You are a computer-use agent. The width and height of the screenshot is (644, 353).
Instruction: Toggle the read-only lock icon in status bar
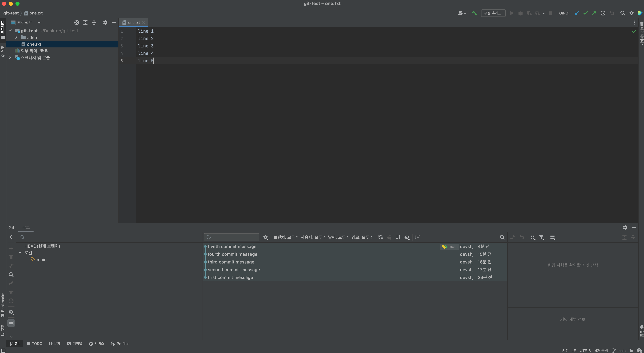tap(631, 350)
